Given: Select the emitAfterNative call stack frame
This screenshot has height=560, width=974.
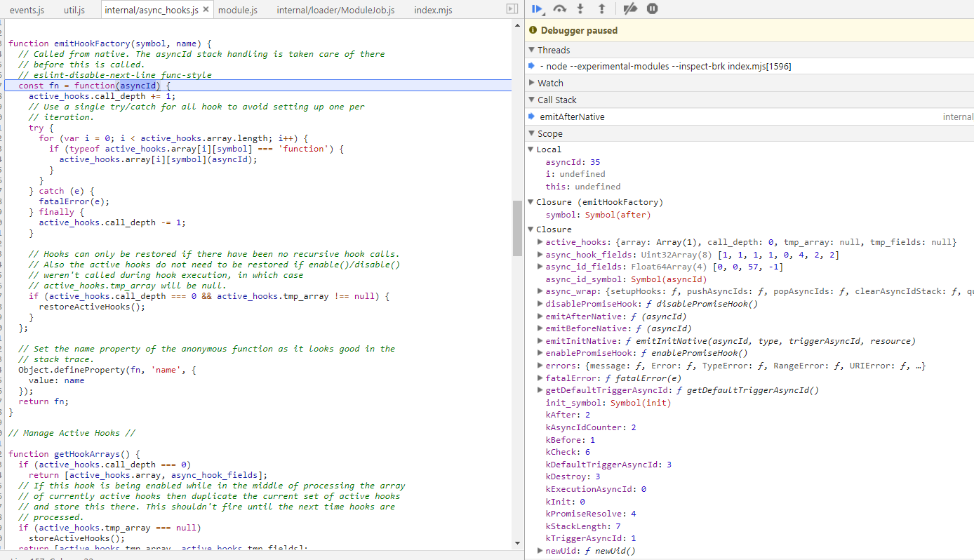Looking at the screenshot, I should pyautogui.click(x=749, y=117).
